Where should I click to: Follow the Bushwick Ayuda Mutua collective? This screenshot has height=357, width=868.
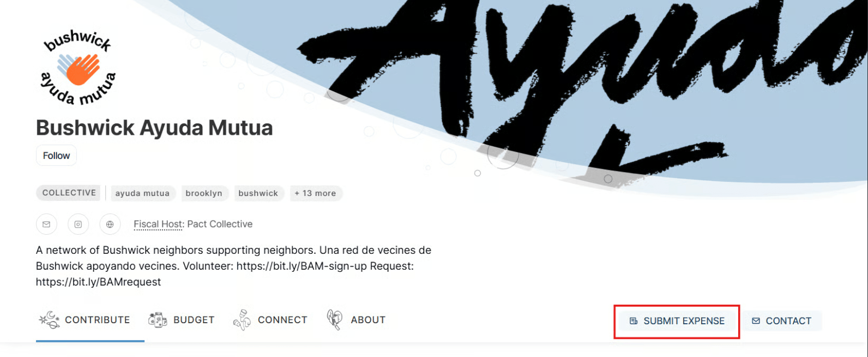(x=56, y=156)
